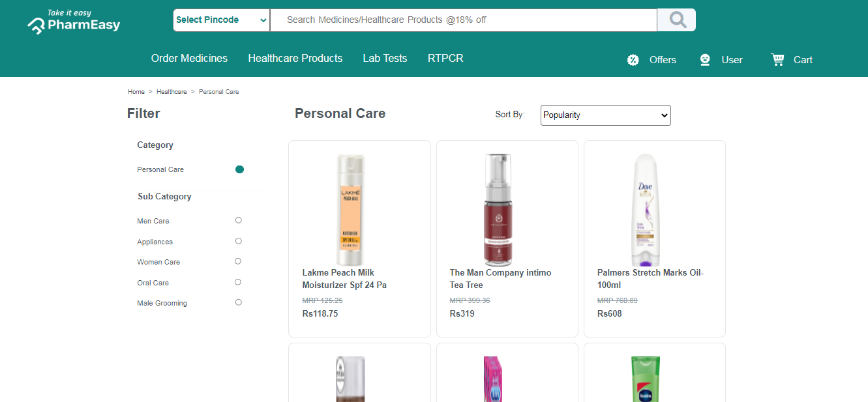Click the magnifying glass search button
868x402 pixels.
676,20
